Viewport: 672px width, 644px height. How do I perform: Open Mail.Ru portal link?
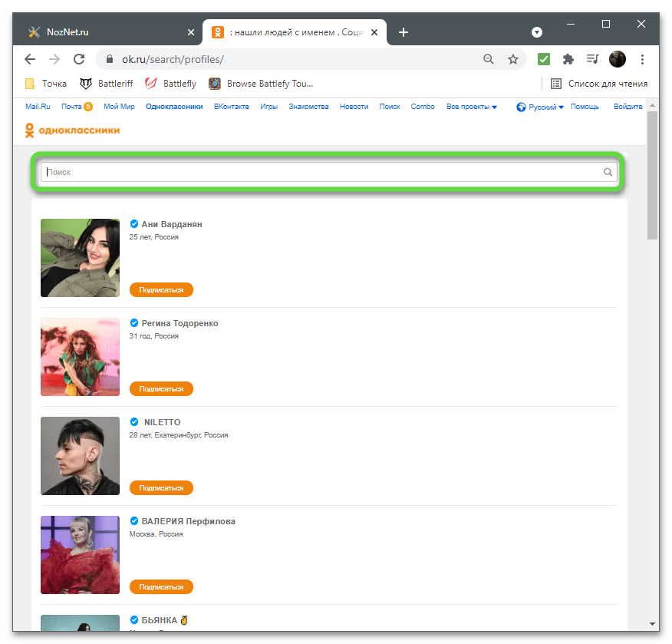click(x=38, y=107)
